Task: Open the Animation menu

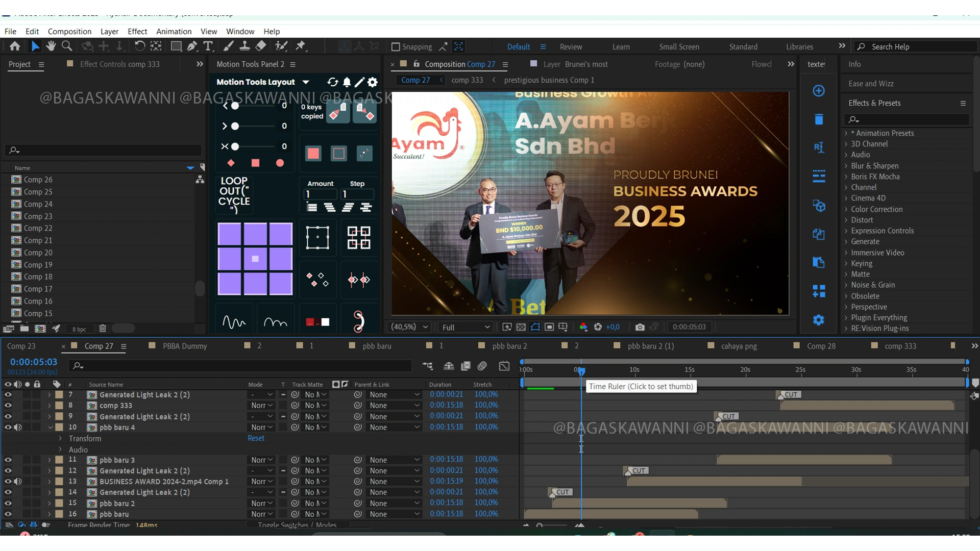Action: click(x=174, y=31)
